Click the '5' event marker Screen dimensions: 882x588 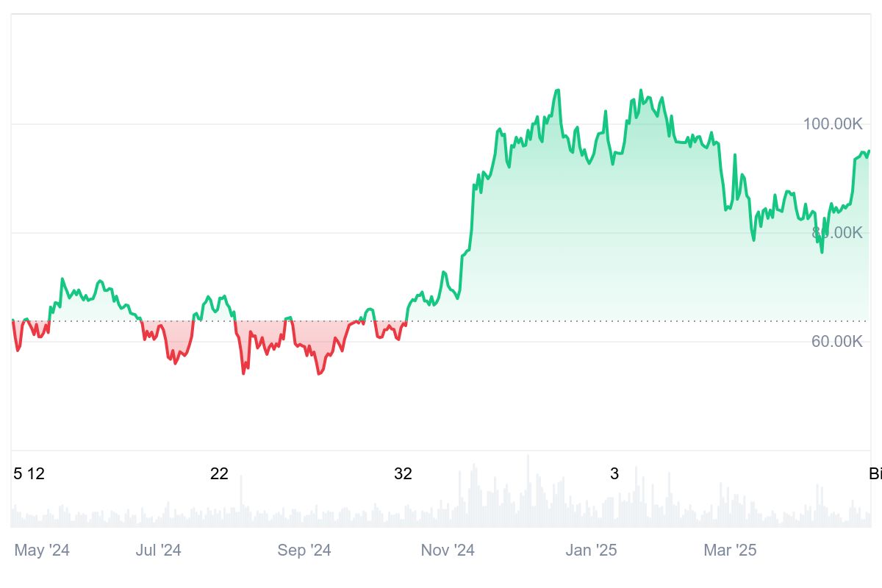pyautogui.click(x=18, y=474)
